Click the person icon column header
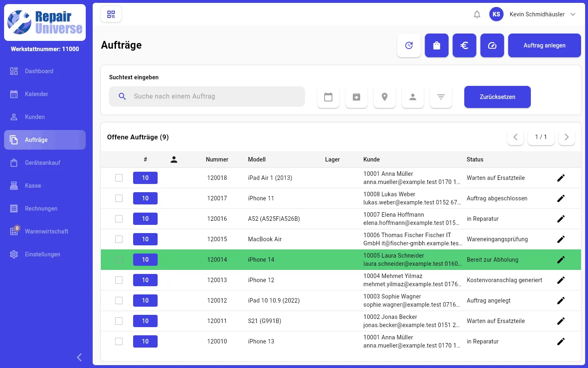The image size is (588, 368). tap(174, 159)
